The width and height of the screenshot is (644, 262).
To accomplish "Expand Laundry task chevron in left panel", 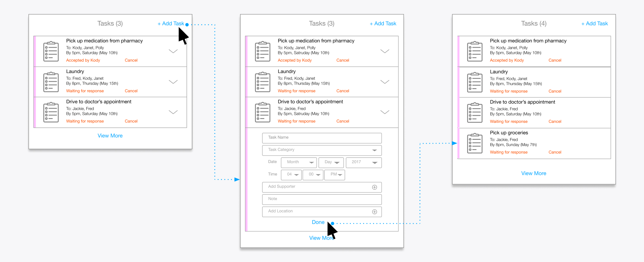I will click(x=173, y=82).
